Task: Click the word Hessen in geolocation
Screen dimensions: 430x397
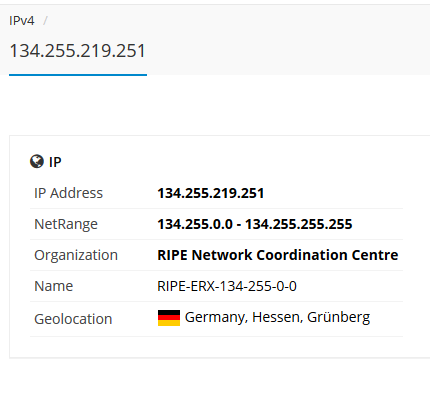Action: tap(277, 317)
